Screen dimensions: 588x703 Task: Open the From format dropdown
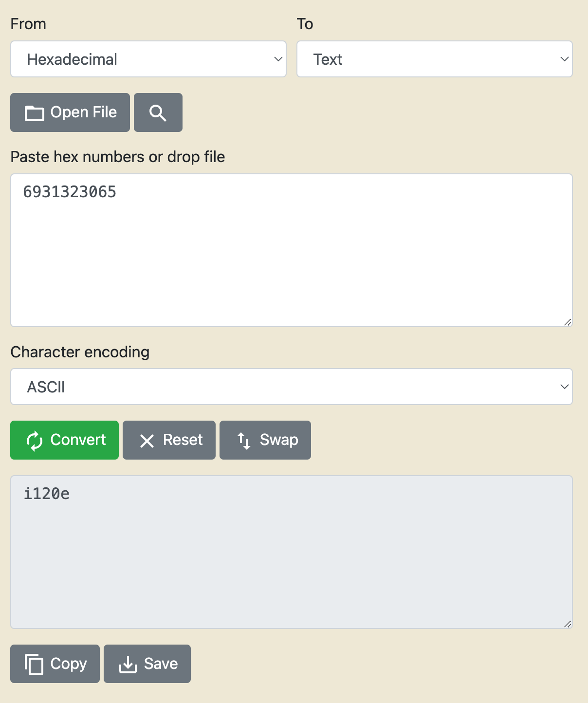(148, 59)
